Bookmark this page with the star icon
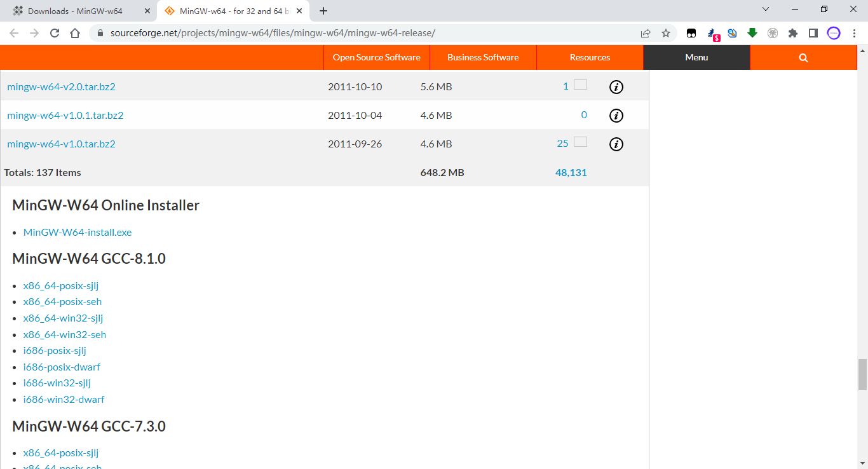868x469 pixels. point(666,33)
